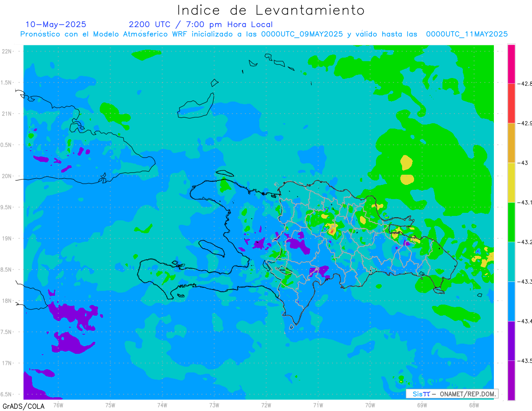The height and width of the screenshot is (411, 532).
Task: Click the '73W' longitude label
Action: (x=214, y=405)
